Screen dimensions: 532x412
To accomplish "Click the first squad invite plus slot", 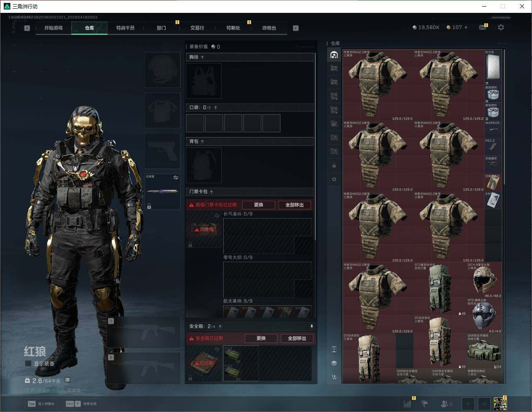I will point(468,404).
